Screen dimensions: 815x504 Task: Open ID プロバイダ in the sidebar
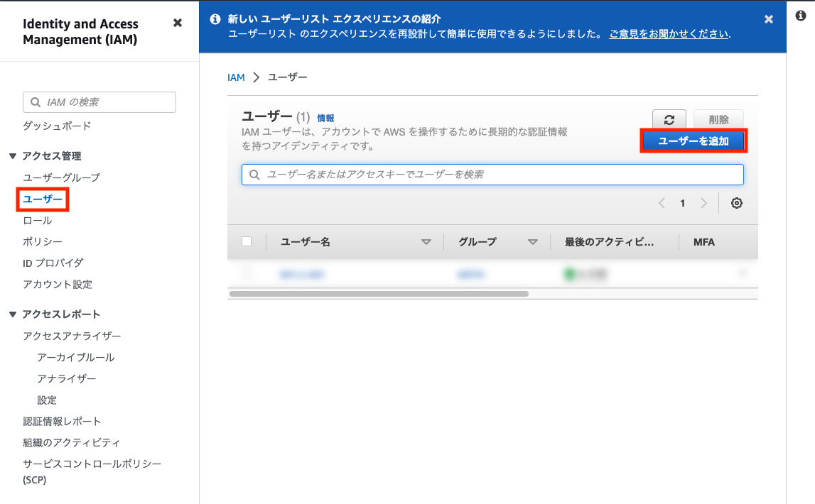pyautogui.click(x=53, y=263)
